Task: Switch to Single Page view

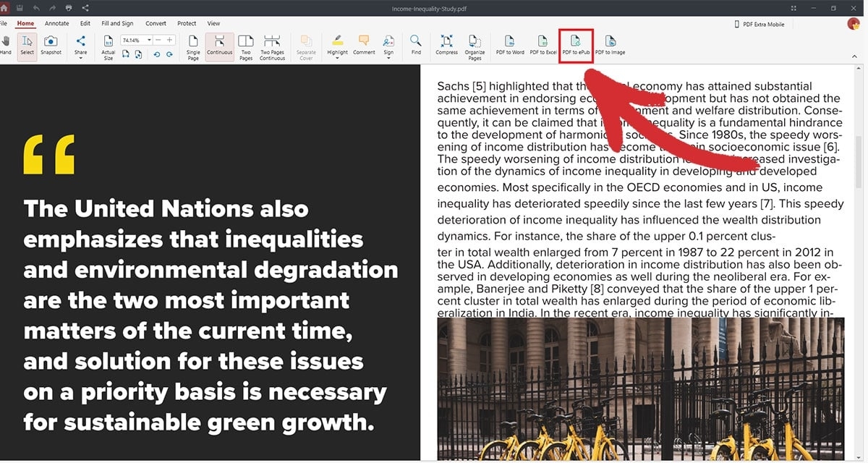Action: [193, 46]
